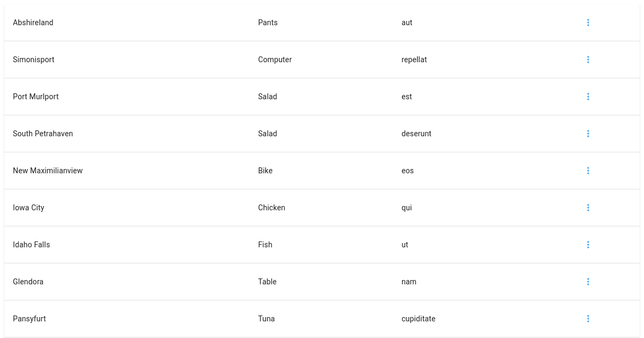This screenshot has height=338, width=644.
Task: Click the Computer product cell
Action: click(275, 60)
